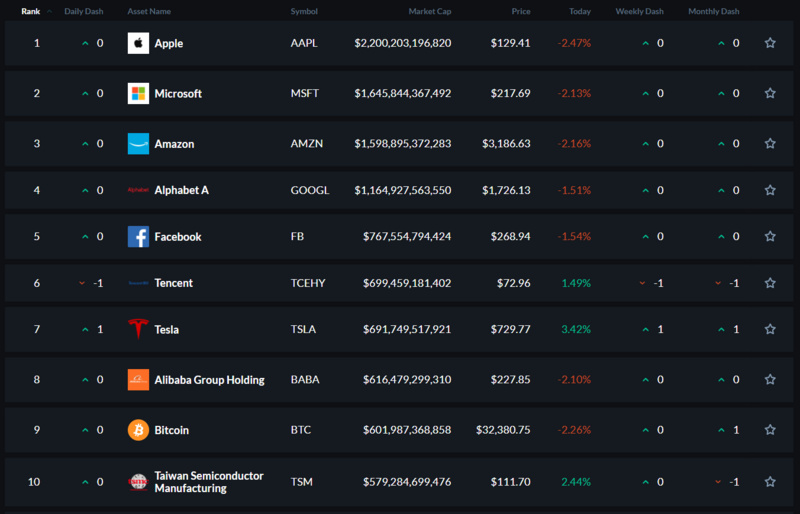This screenshot has height=514, width=800.
Task: Select the Weekly Dash column header
Action: (639, 11)
